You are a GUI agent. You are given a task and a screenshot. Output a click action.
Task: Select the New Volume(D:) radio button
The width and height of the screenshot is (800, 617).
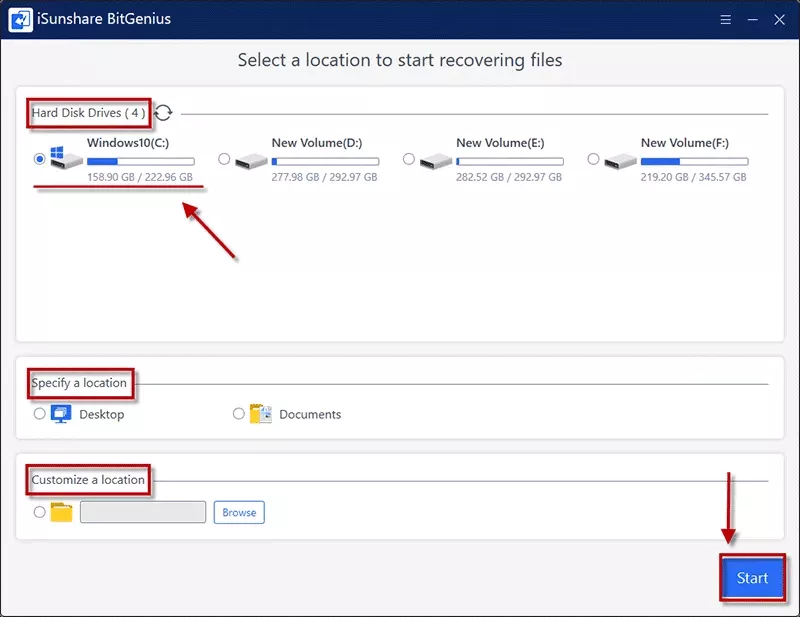click(224, 159)
